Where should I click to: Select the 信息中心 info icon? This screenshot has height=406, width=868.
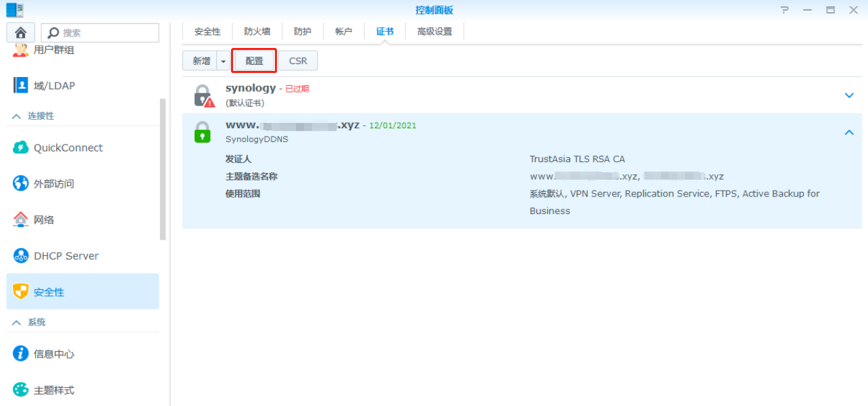21,354
